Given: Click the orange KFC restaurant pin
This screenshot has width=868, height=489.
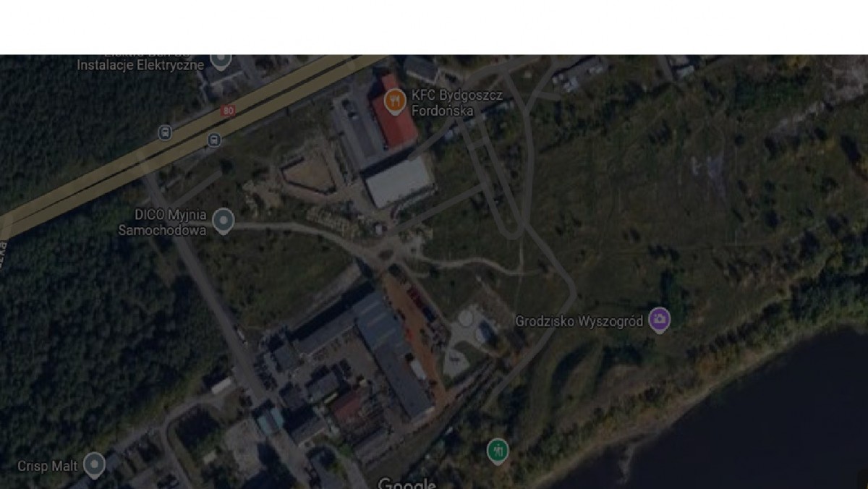Looking at the screenshot, I should point(394,101).
